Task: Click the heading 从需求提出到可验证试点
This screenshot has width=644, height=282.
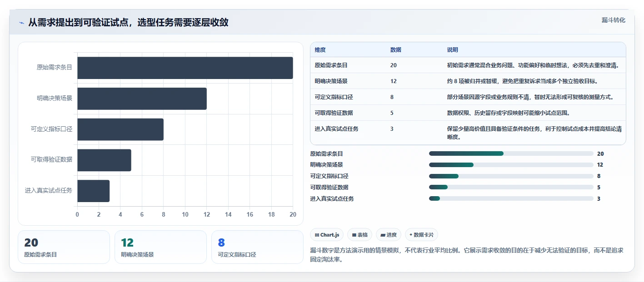Action: coord(128,22)
